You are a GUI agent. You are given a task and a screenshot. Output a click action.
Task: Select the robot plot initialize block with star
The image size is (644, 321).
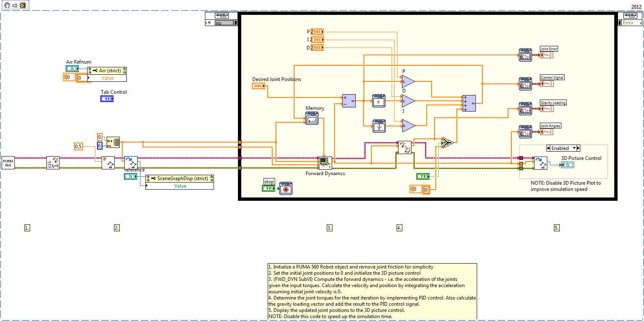click(x=108, y=163)
